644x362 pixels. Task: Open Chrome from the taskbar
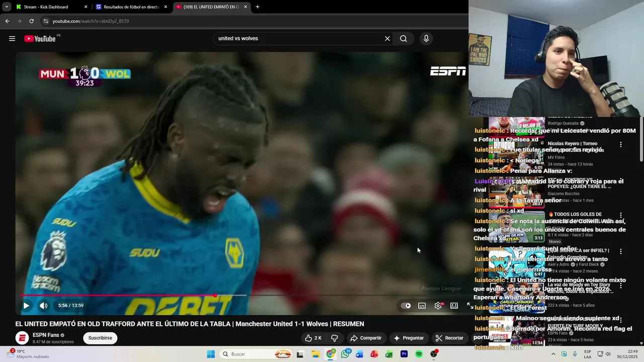[330, 354]
